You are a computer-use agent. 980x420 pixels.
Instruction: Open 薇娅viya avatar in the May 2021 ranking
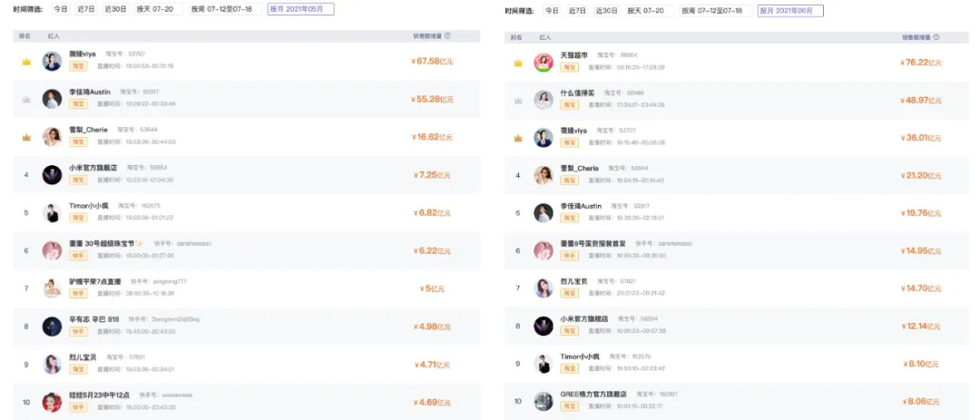(52, 62)
